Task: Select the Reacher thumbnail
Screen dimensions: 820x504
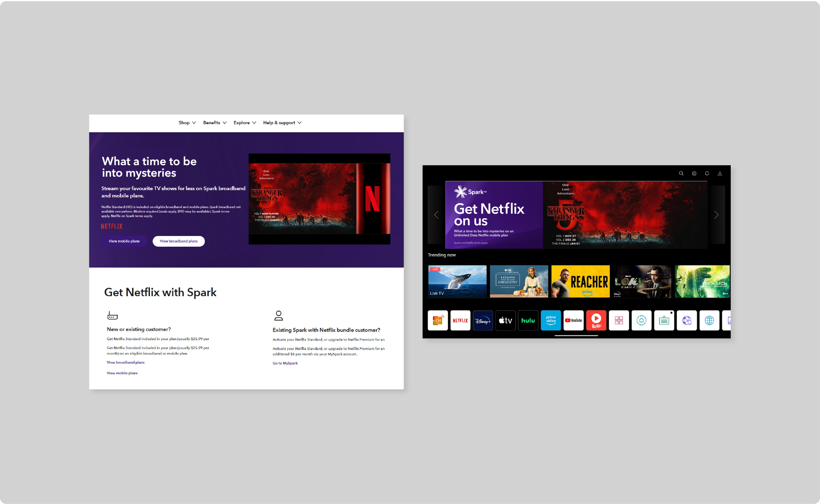Action: point(580,281)
